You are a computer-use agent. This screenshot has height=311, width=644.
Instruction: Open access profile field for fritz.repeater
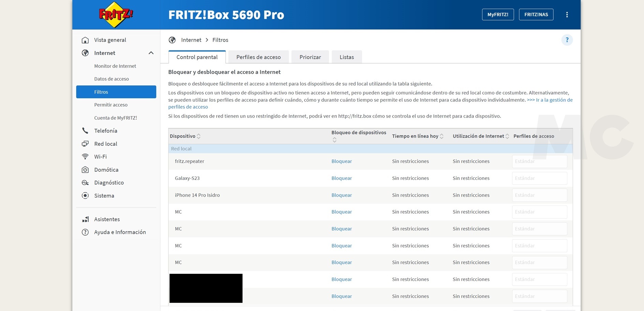point(539,161)
